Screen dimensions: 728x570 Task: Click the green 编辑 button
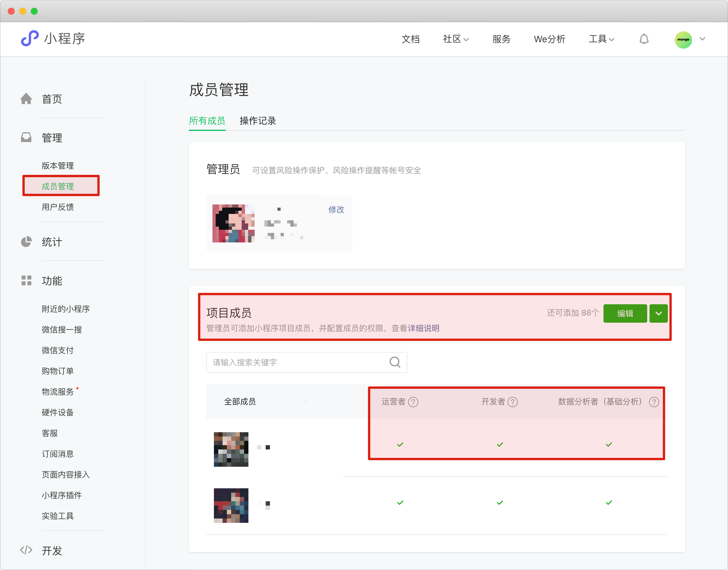point(625,313)
